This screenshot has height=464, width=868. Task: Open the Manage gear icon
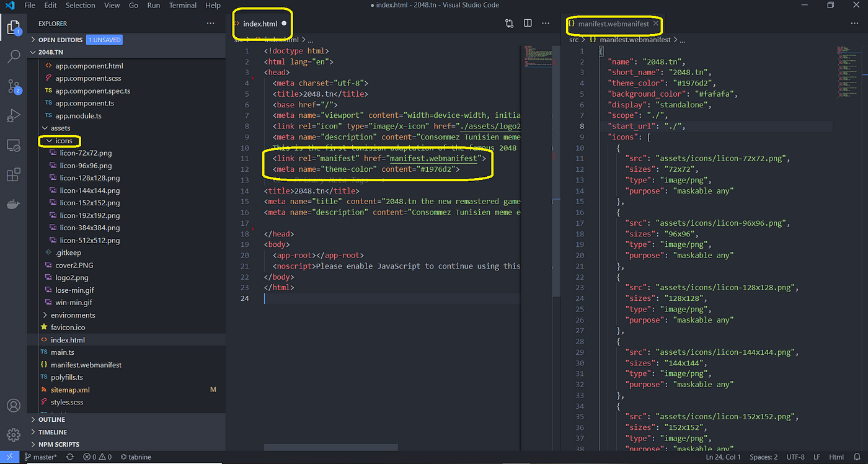[x=13, y=435]
